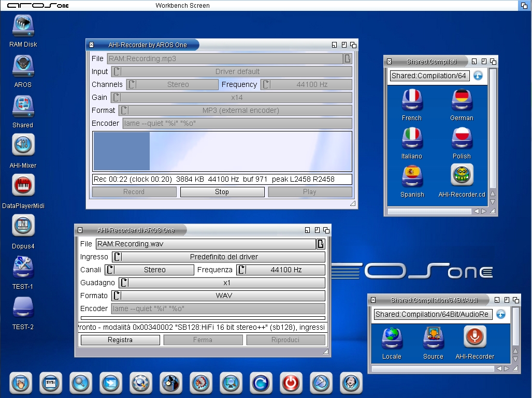
Task: Click the Workbench Screen title bar
Action: [259, 5]
